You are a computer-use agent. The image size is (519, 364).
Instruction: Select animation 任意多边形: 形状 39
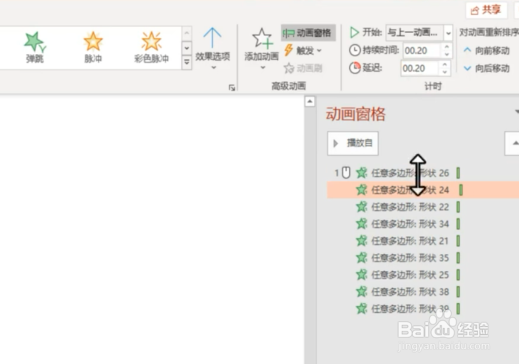coord(423,309)
